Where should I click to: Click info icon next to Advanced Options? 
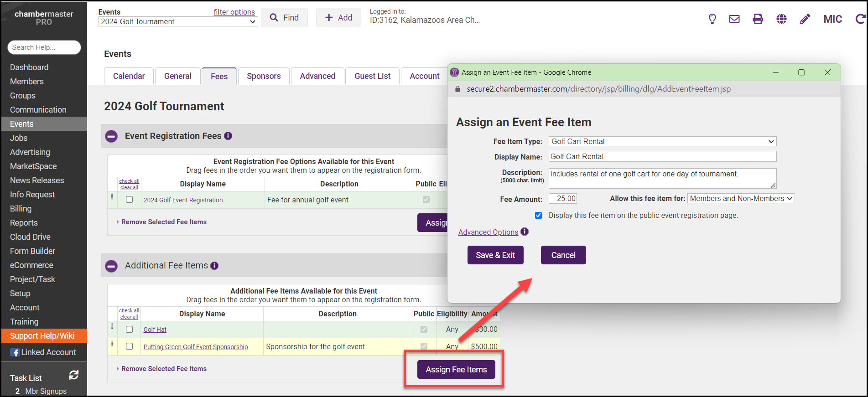pyautogui.click(x=525, y=232)
